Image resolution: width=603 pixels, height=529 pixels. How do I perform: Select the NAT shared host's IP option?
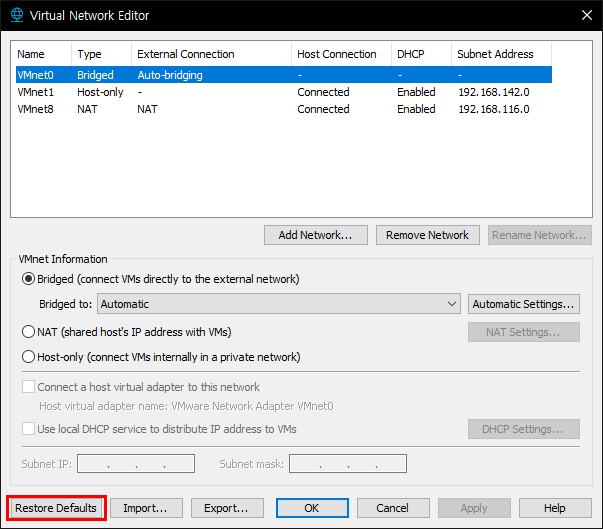coord(28,332)
